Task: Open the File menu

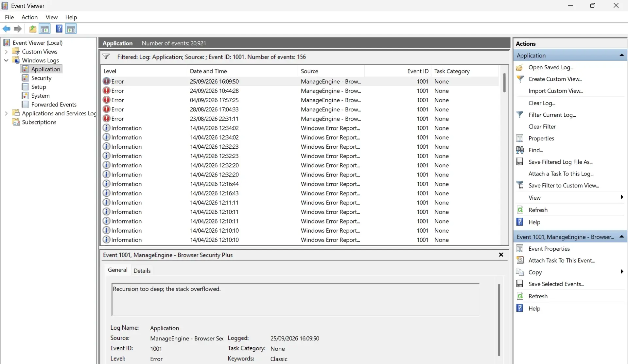Action: (9, 17)
